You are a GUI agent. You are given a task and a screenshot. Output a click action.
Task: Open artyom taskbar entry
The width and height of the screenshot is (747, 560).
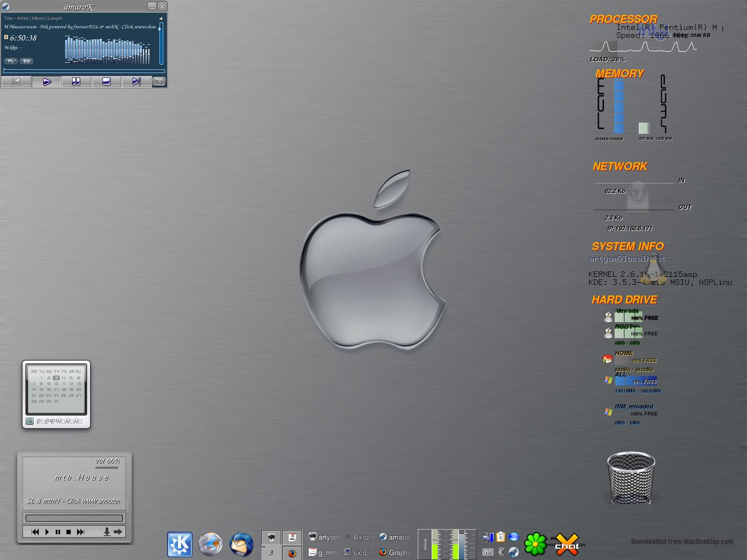[x=324, y=537]
